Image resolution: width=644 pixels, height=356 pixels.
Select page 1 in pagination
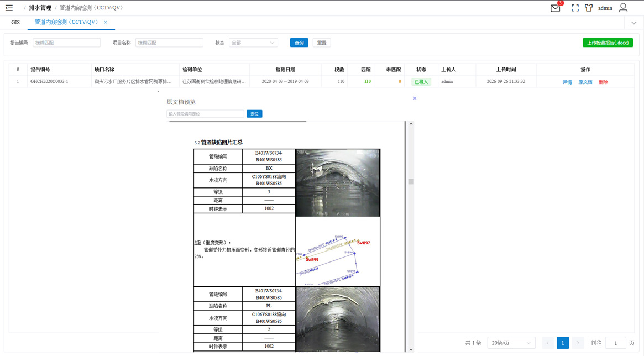tap(563, 343)
